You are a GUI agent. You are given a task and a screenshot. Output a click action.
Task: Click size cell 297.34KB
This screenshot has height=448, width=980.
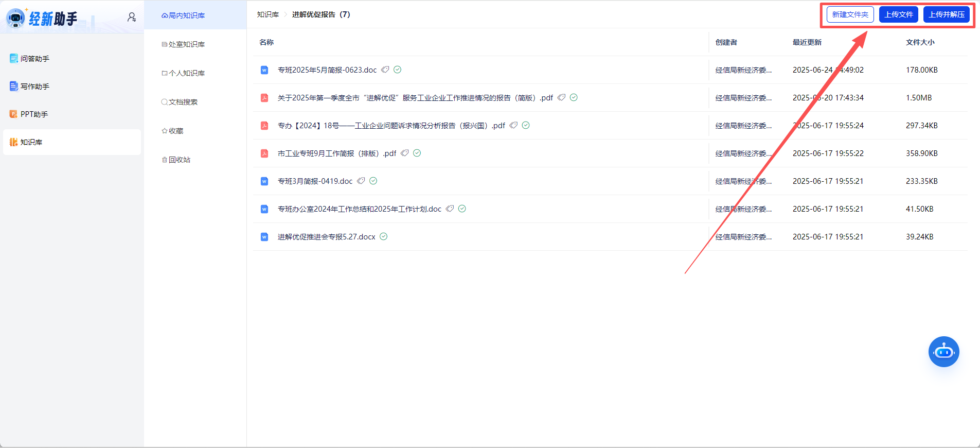pos(922,126)
